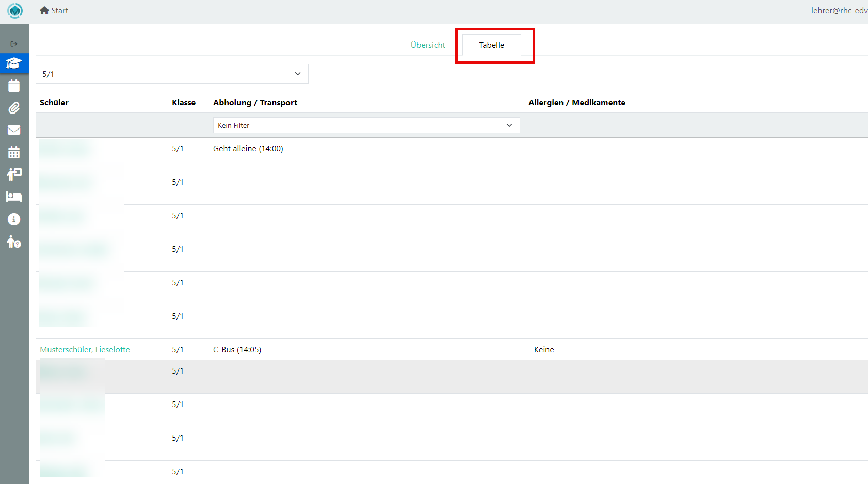Open the info circle icon in the sidebar

pyautogui.click(x=14, y=219)
